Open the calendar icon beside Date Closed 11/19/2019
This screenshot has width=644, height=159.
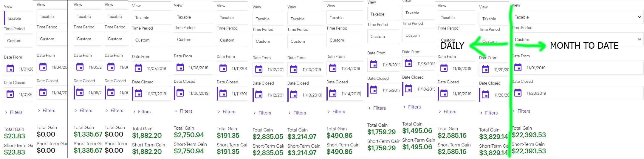[444, 94]
